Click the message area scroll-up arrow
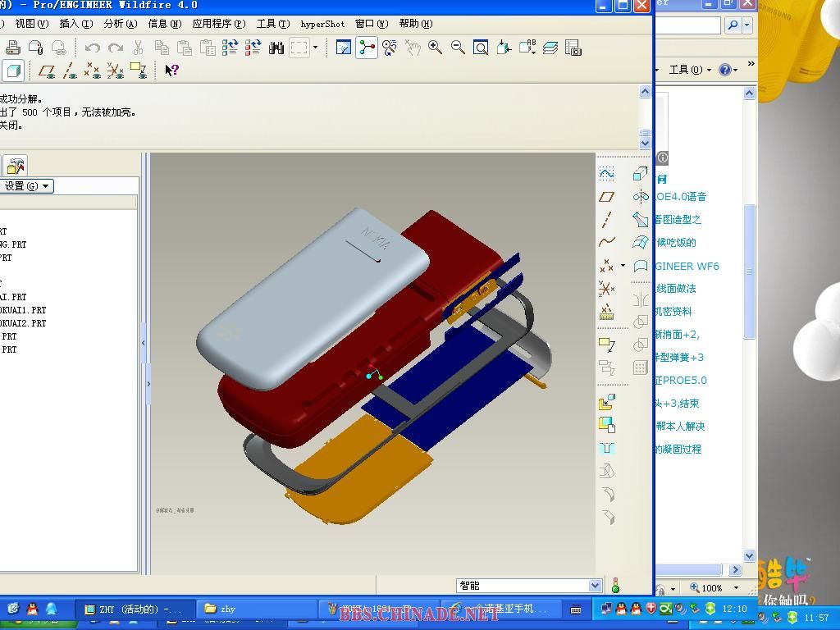 [x=645, y=92]
